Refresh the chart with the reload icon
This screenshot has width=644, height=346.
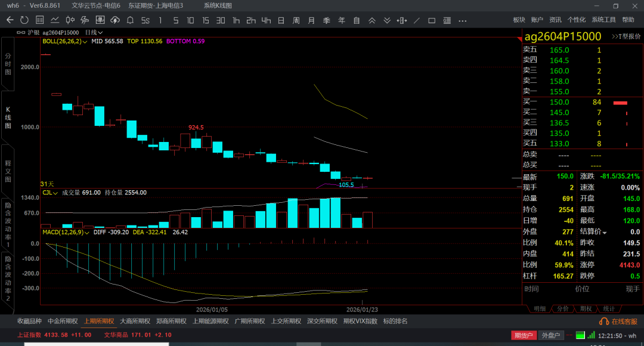25,20
